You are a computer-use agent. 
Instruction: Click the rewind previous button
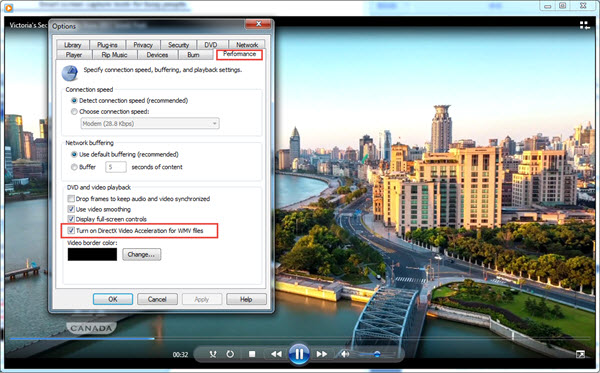276,354
